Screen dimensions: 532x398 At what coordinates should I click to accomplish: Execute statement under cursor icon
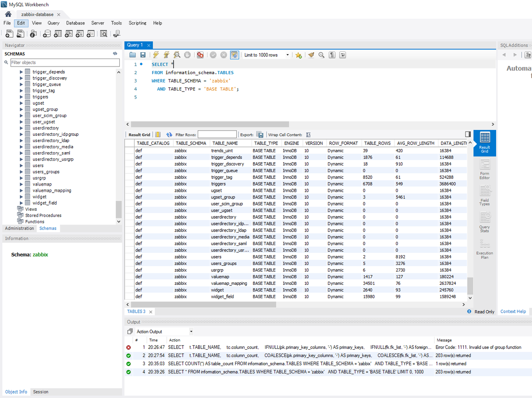pos(166,55)
